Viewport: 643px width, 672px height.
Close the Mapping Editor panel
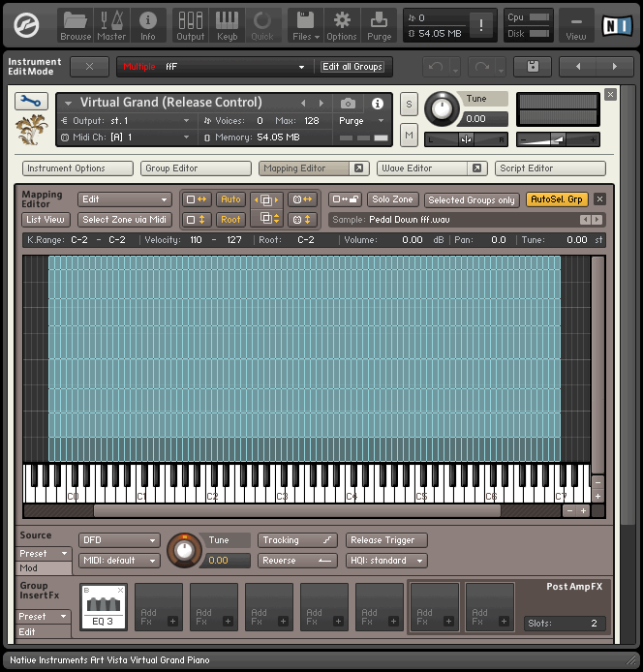pos(599,199)
